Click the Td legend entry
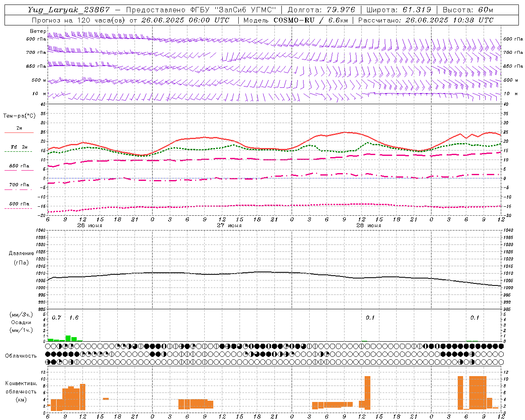This screenshot has height=420, width=525. click(x=19, y=147)
